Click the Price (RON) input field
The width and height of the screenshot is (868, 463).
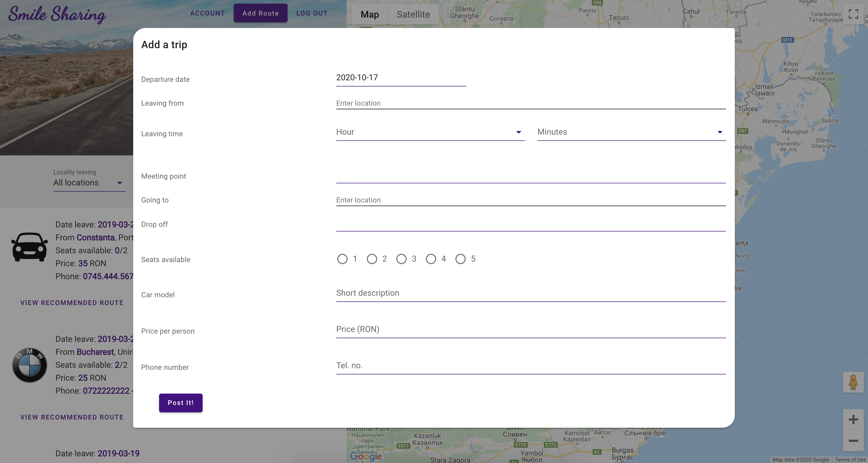tap(530, 329)
